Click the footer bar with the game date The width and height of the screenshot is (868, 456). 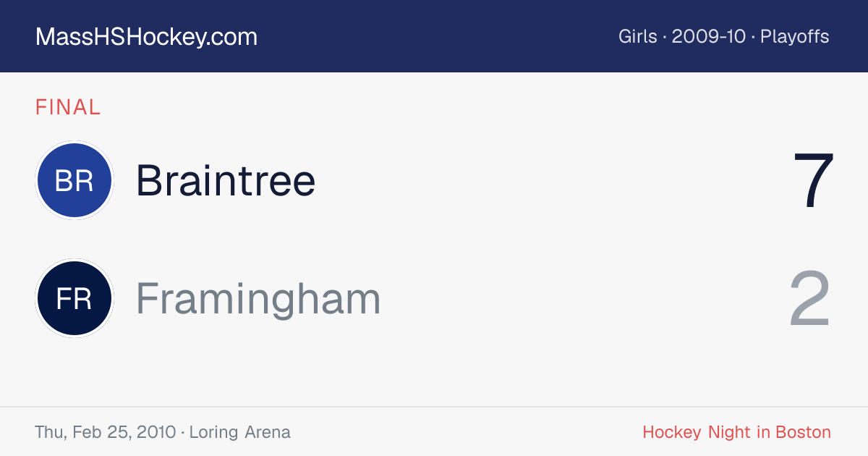point(434,431)
